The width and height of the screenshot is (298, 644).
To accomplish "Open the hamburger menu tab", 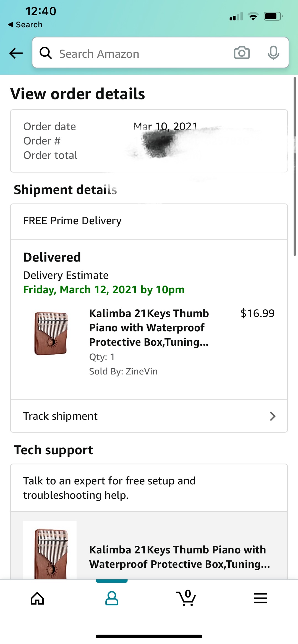I will click(261, 598).
